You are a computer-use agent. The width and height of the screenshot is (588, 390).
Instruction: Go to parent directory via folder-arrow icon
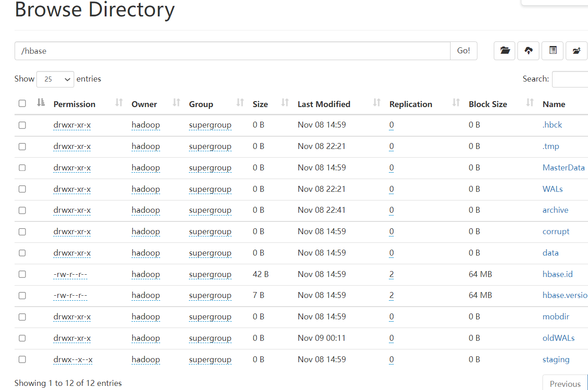[576, 51]
